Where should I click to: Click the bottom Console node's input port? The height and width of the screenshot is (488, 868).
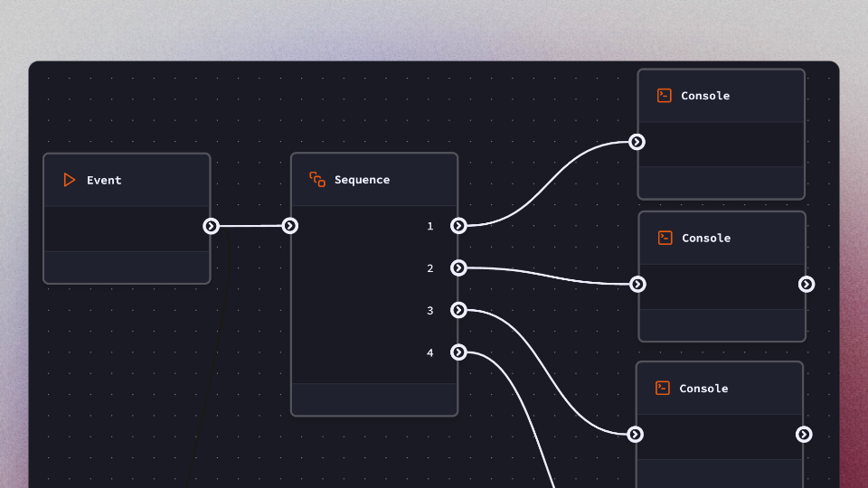pos(636,435)
